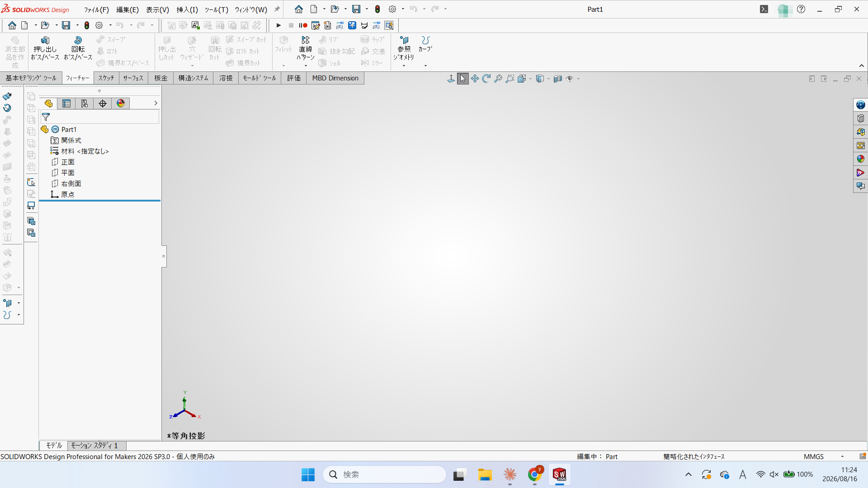Open the SOLIDWORKS Forum task pane icon
868x488 pixels.
pos(861,186)
